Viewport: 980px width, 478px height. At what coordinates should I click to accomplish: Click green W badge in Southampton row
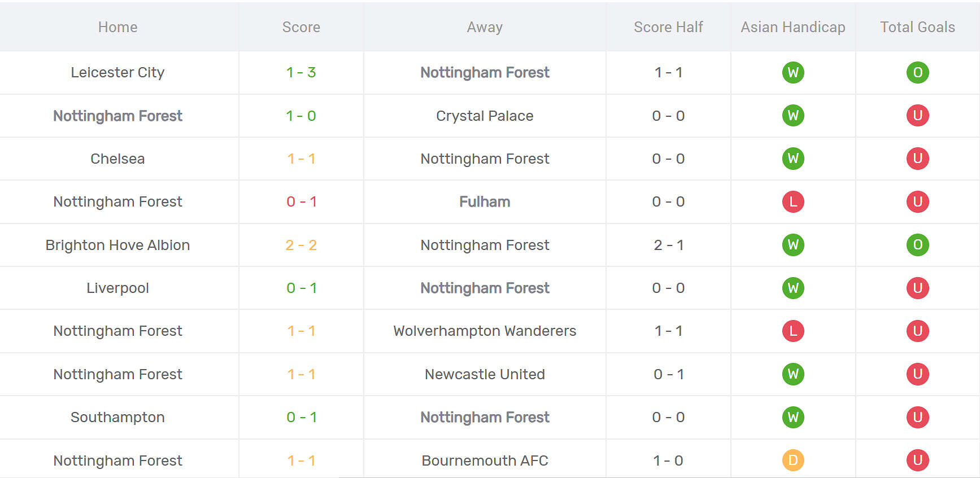click(793, 417)
